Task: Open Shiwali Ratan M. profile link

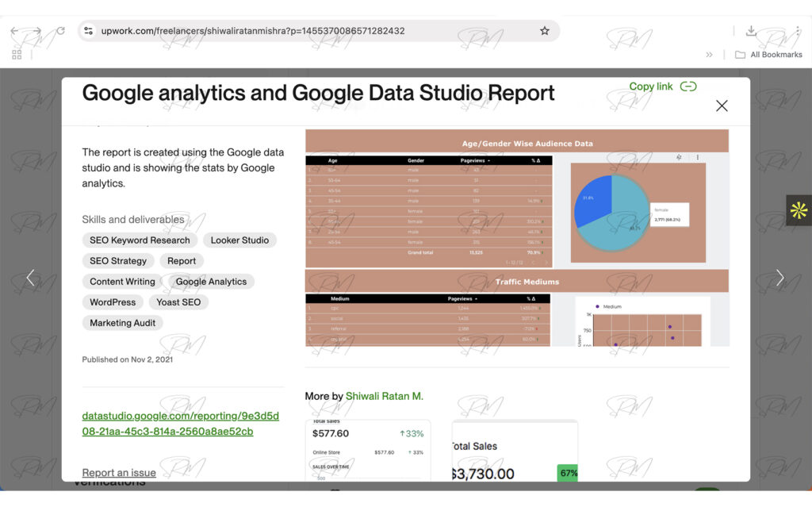Action: [x=385, y=396]
